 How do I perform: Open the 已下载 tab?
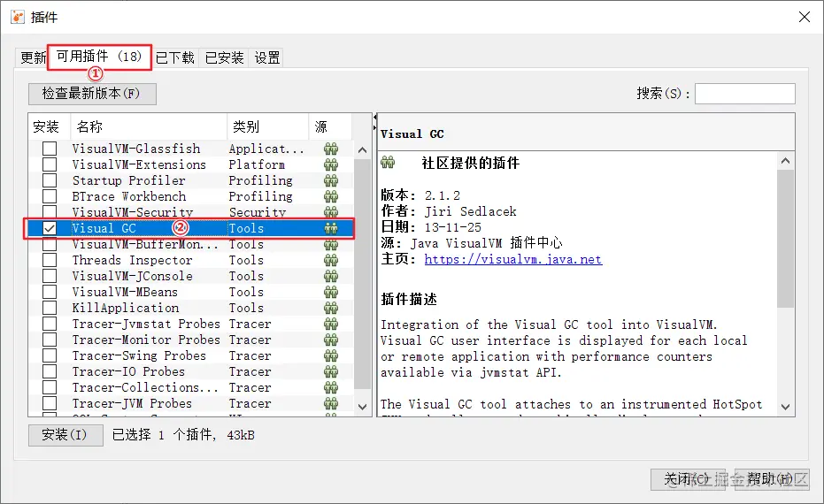pos(175,57)
